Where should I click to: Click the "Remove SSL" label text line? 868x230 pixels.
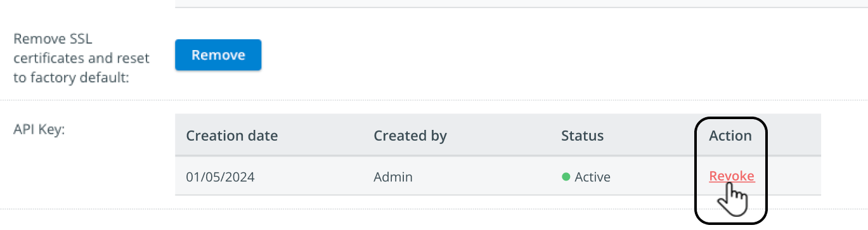(53, 39)
